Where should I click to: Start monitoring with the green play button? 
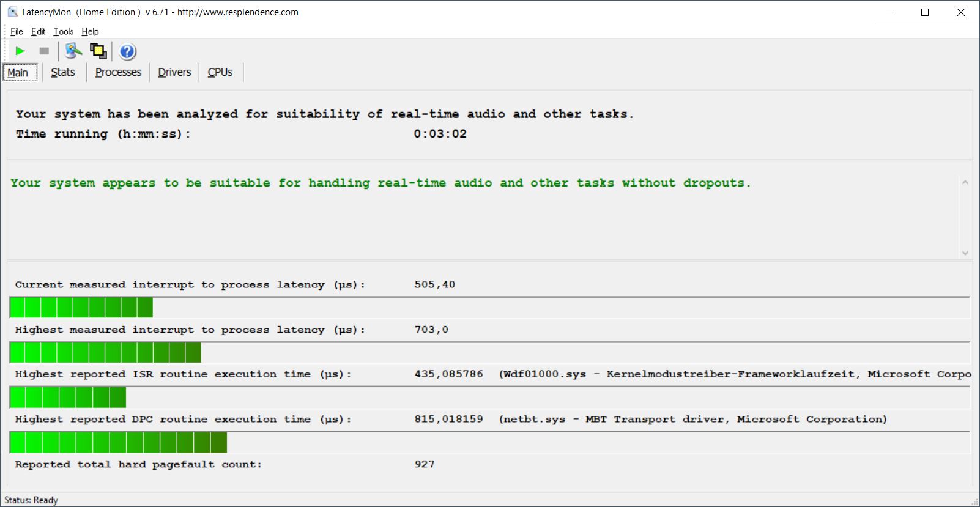coord(20,51)
